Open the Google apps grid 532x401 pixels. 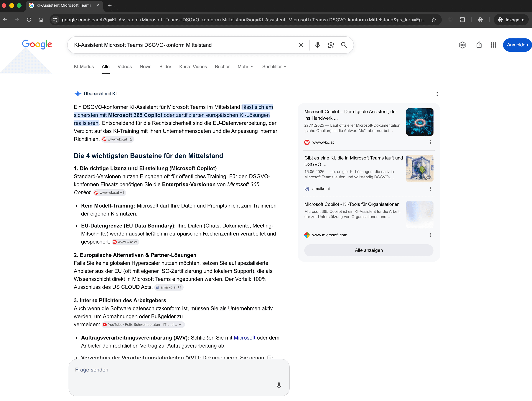[493, 45]
